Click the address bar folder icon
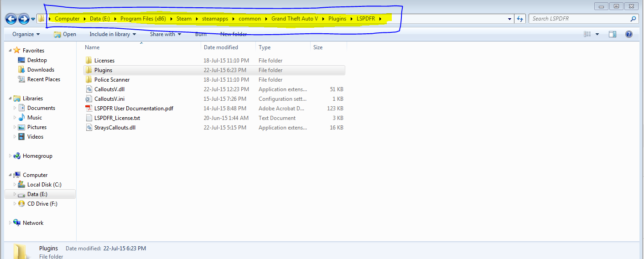The height and width of the screenshot is (259, 644). (42, 19)
